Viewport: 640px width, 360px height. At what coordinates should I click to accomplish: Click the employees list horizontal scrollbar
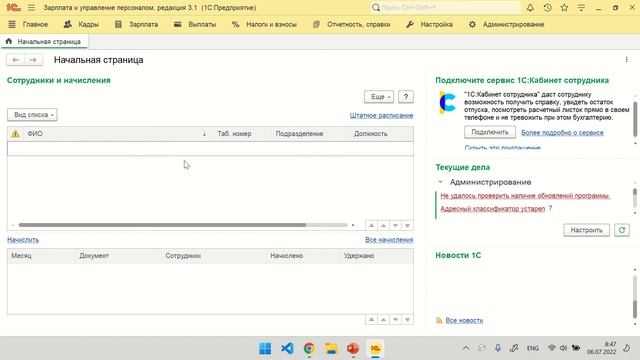point(162,225)
